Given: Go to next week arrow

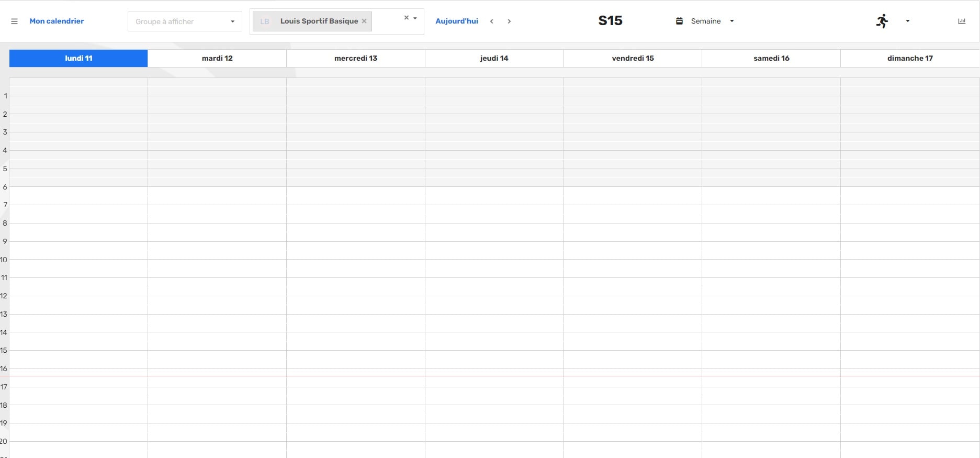Looking at the screenshot, I should pos(509,21).
